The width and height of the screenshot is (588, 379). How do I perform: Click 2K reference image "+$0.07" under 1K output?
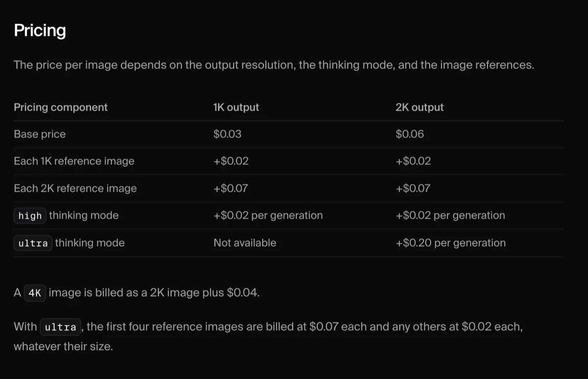(231, 188)
